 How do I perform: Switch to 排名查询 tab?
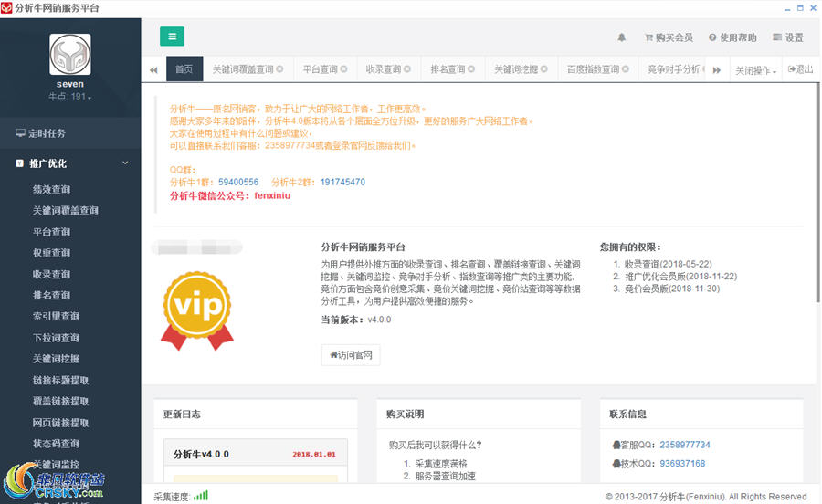448,69
